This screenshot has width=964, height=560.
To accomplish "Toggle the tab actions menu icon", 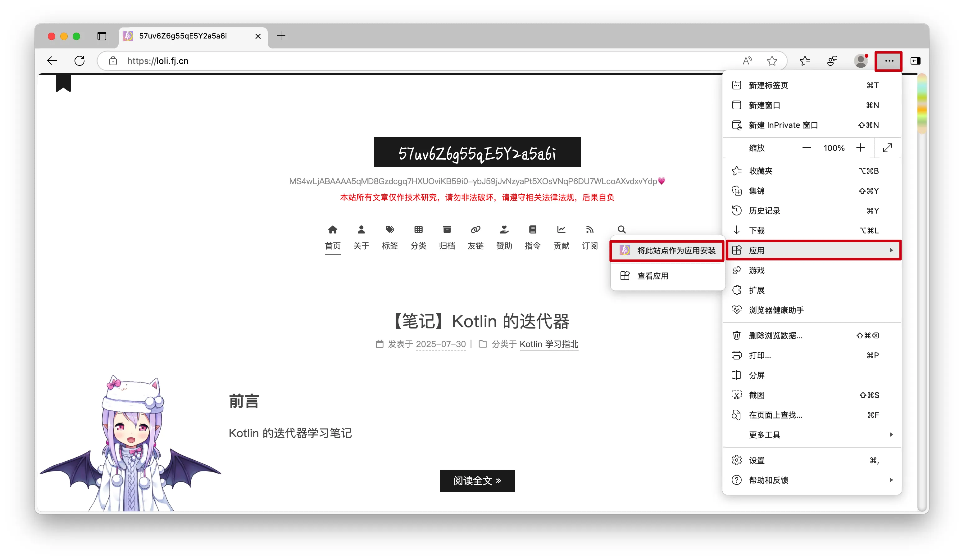I will pyautogui.click(x=102, y=36).
